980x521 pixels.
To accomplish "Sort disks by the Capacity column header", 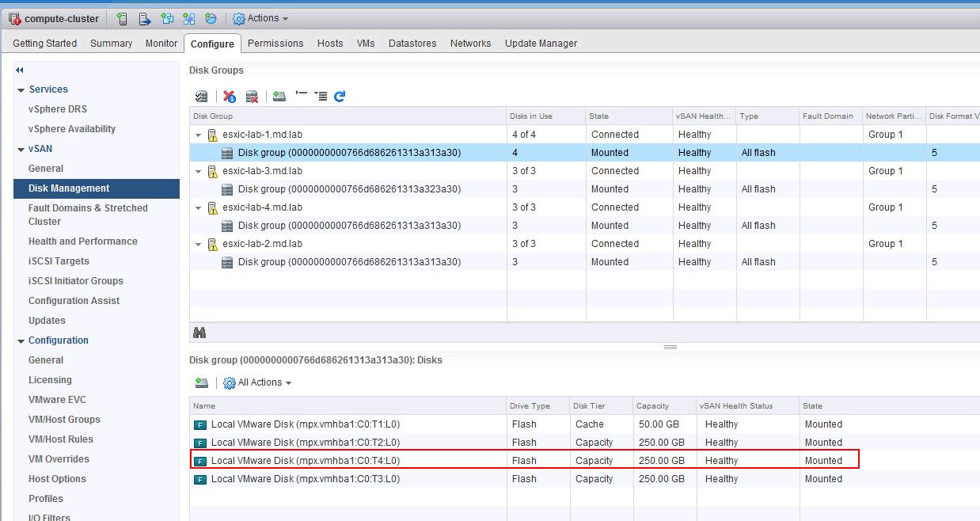I will (x=665, y=406).
